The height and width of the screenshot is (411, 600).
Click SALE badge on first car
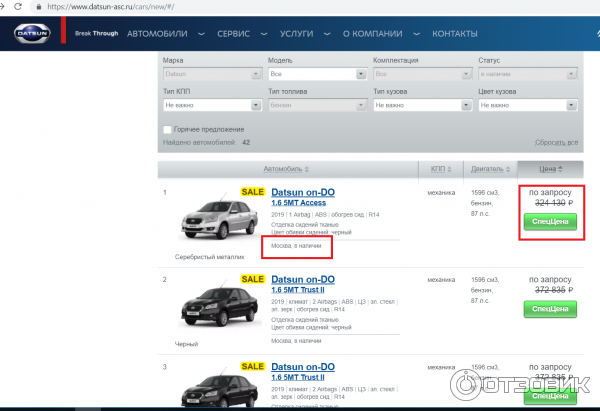(x=252, y=192)
